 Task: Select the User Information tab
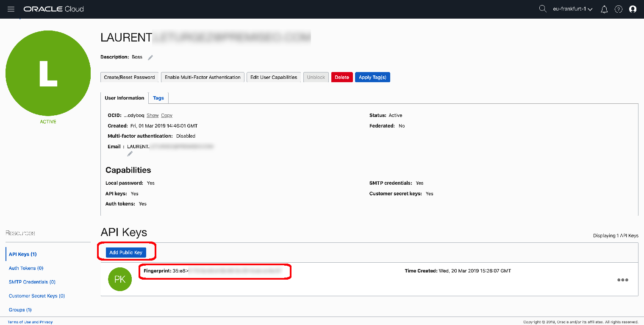(125, 98)
